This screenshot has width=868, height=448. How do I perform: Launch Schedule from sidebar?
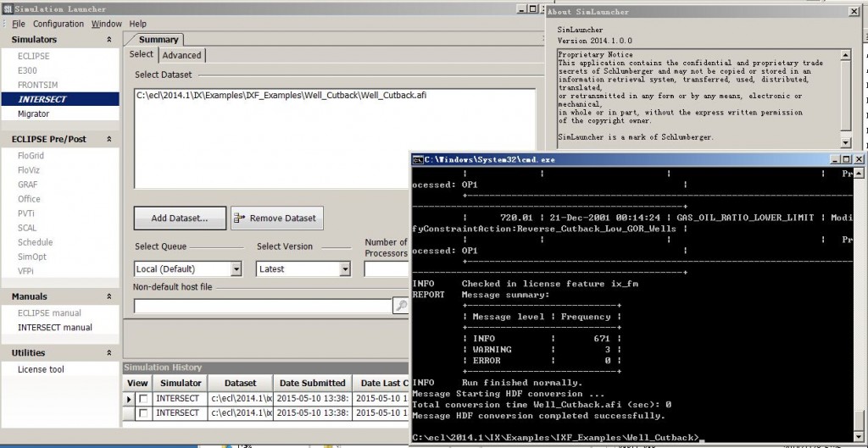(x=35, y=242)
